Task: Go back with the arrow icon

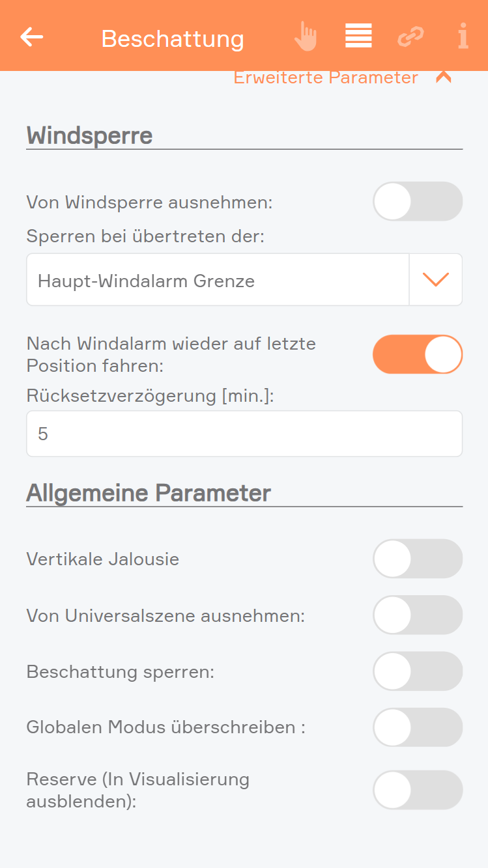Action: coord(31,37)
